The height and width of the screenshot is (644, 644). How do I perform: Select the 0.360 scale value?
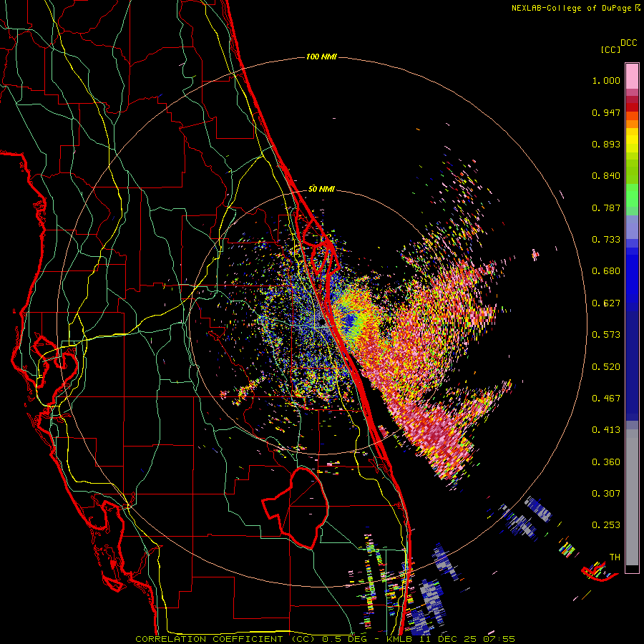point(606,462)
